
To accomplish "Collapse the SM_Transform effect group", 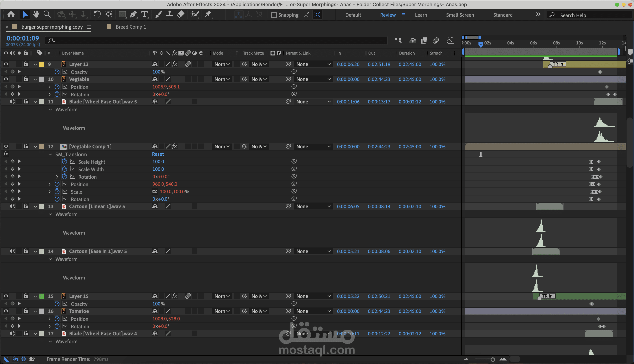I will pyautogui.click(x=50, y=154).
